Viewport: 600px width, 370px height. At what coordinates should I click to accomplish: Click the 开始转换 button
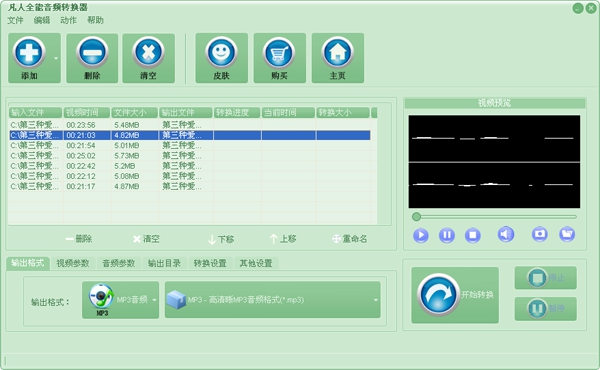pyautogui.click(x=455, y=295)
